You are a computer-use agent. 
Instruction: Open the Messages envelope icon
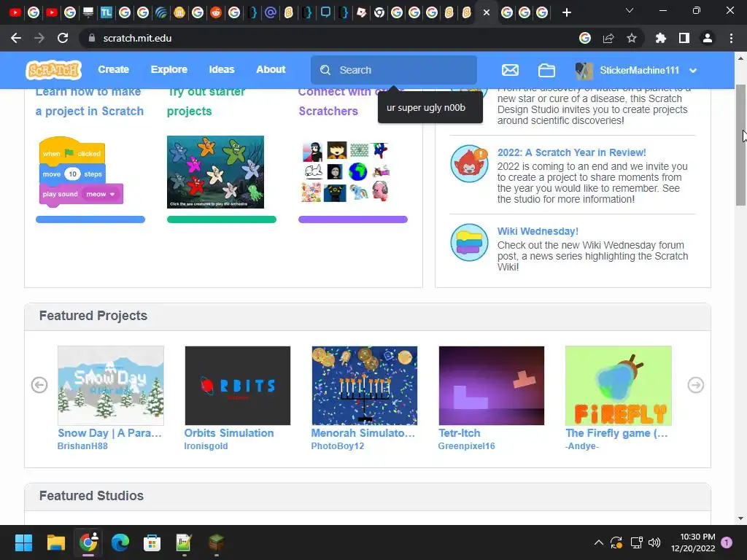click(x=510, y=70)
